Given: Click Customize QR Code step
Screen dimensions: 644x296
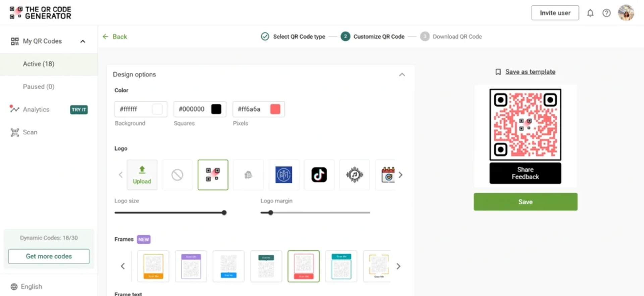Looking at the screenshot, I should 373,37.
